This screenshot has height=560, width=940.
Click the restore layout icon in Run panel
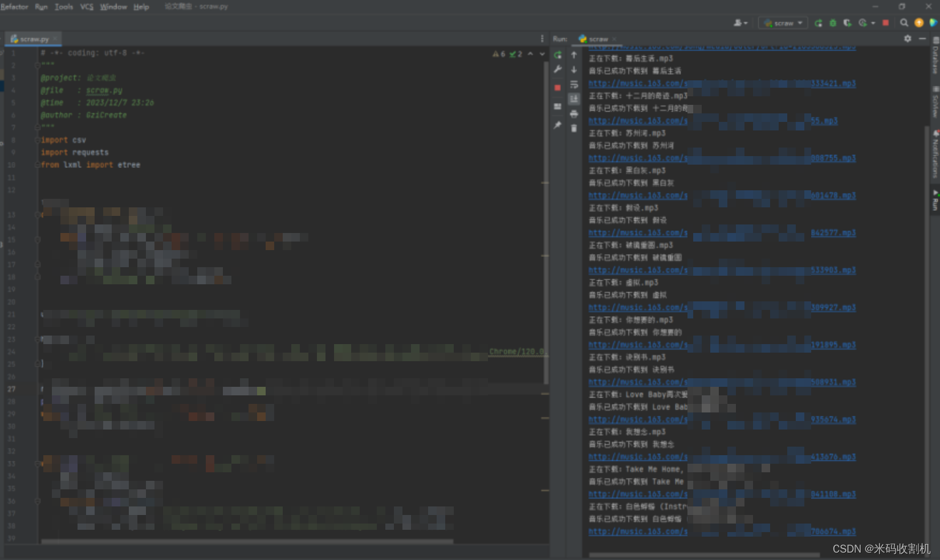click(x=558, y=107)
